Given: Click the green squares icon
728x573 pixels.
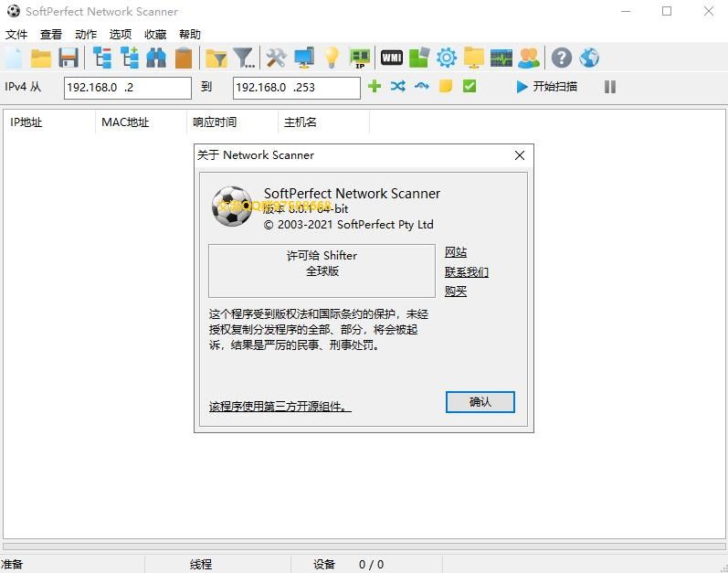Looking at the screenshot, I should 418,58.
